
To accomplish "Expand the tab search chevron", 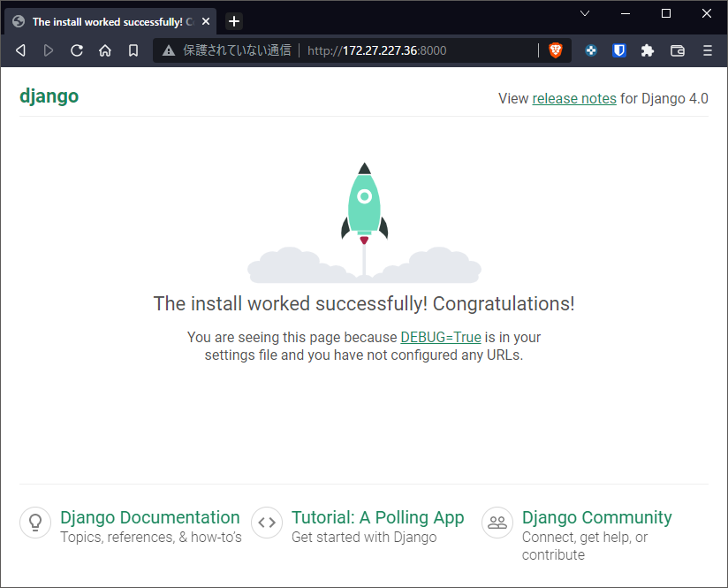I will click(585, 13).
